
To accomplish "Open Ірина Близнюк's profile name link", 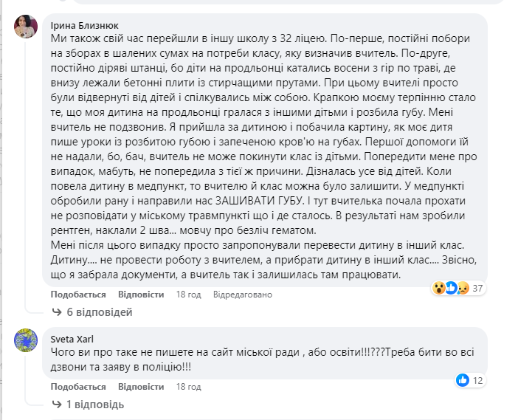I will click(x=85, y=24).
